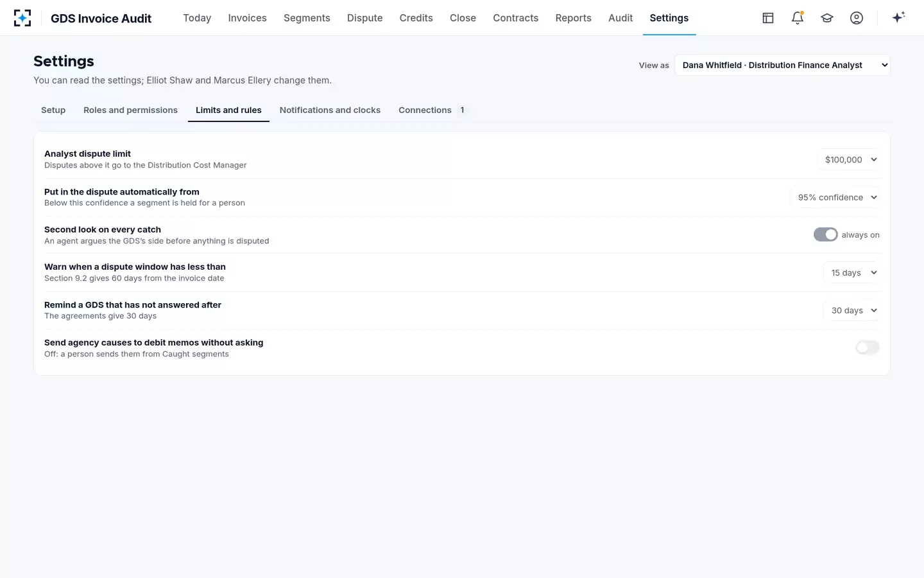Open the Audit menu
924x578 pixels.
tap(620, 18)
